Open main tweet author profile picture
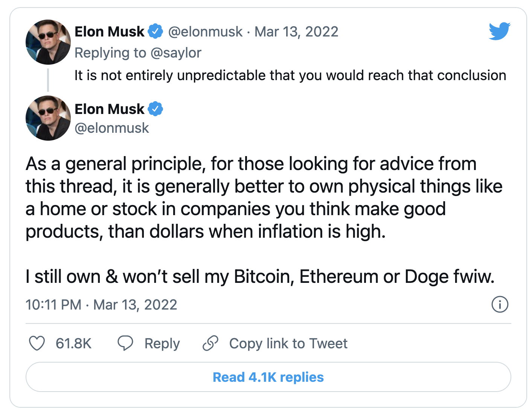This screenshot has width=532, height=413. (x=48, y=118)
